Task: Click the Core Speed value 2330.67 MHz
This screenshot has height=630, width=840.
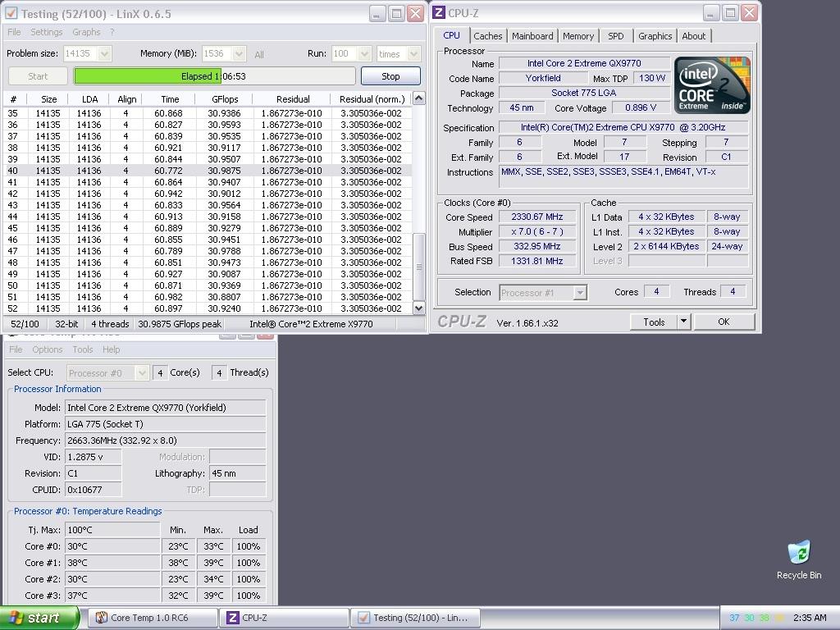Action: [x=537, y=217]
